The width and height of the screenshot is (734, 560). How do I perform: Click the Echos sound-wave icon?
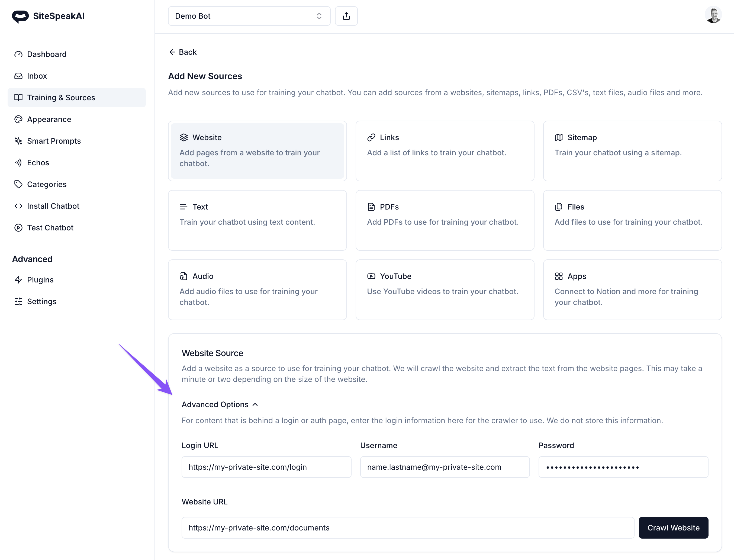point(18,163)
